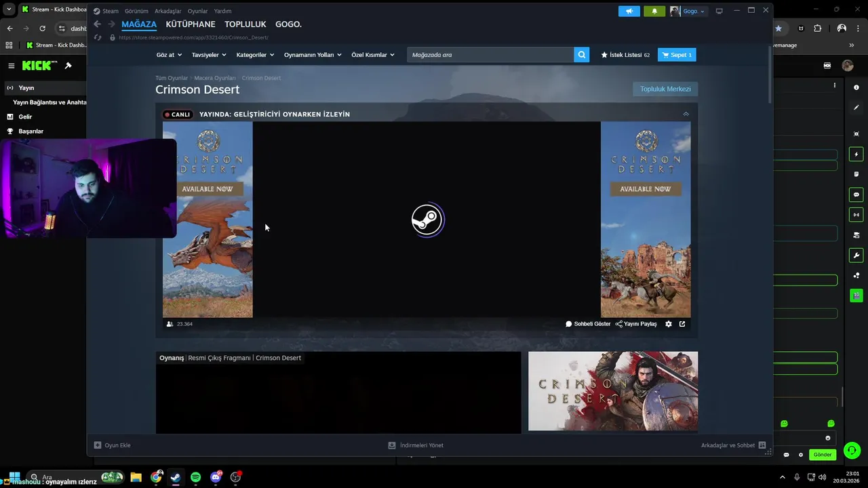Open Steam announcements megaphone button

pos(629,11)
